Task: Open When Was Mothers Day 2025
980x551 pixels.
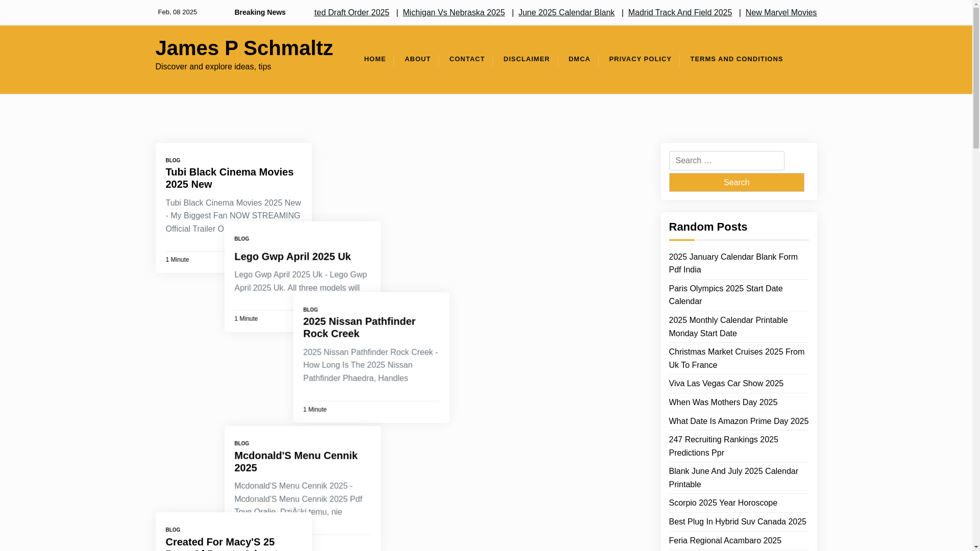Action: coord(723,403)
